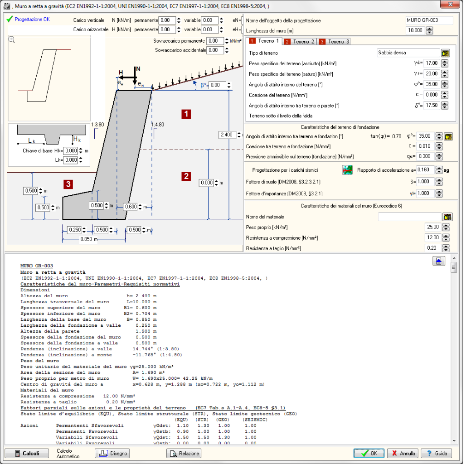Open the Relazione report button

(184, 454)
